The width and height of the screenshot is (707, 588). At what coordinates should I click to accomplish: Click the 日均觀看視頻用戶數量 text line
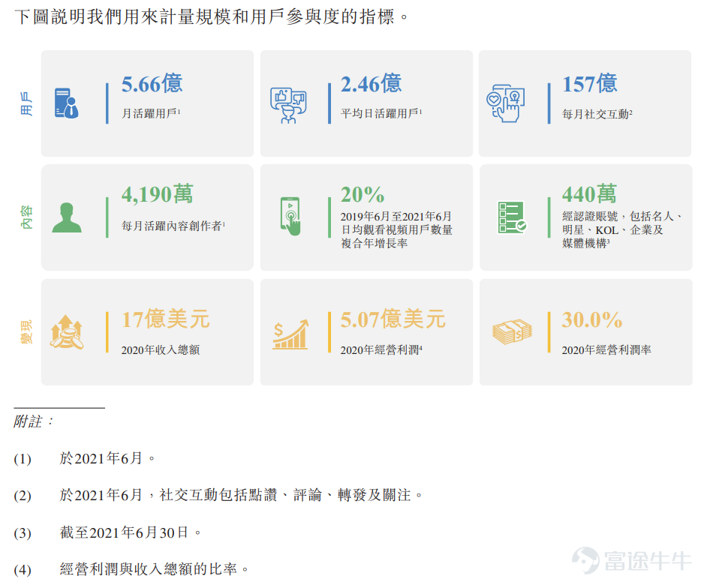tap(396, 229)
